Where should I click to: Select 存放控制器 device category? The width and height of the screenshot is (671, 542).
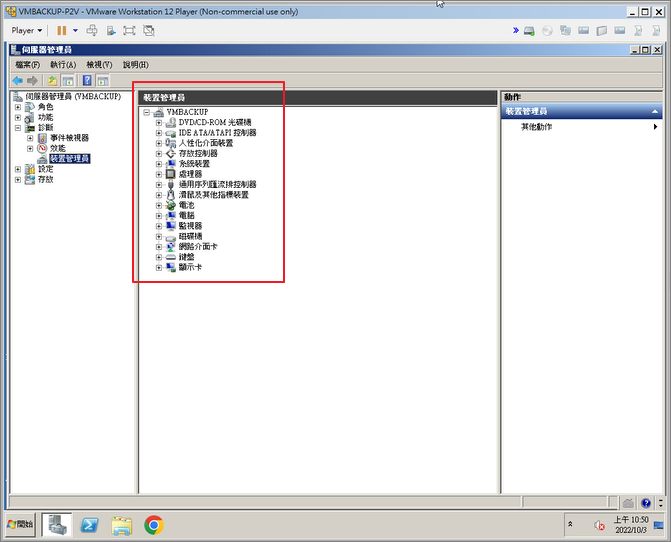pyautogui.click(x=198, y=153)
